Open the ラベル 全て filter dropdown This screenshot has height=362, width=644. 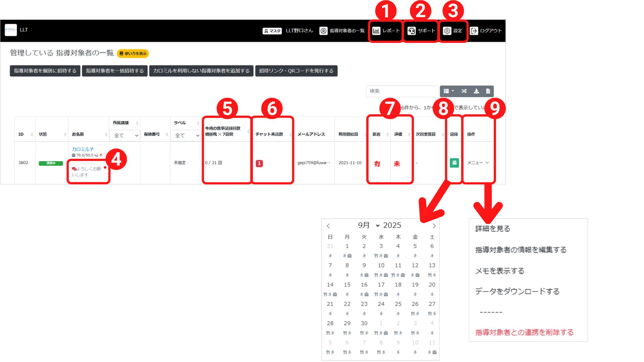coord(185,135)
